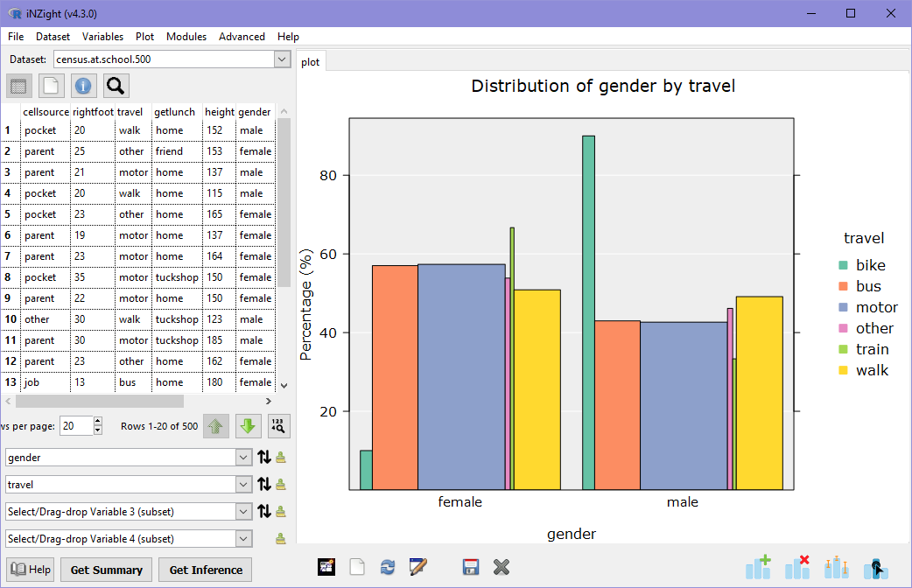The image size is (912, 588).
Task: Refresh the plot with the blue arrows icon
Action: pos(388,567)
